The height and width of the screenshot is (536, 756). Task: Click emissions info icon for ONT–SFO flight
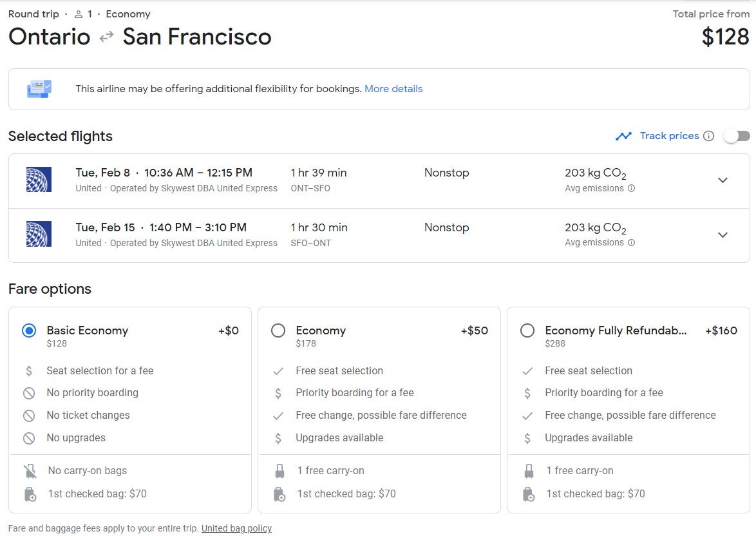click(x=631, y=189)
